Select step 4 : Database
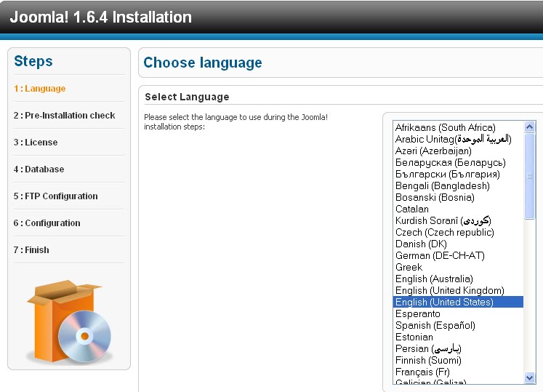 click(x=39, y=169)
